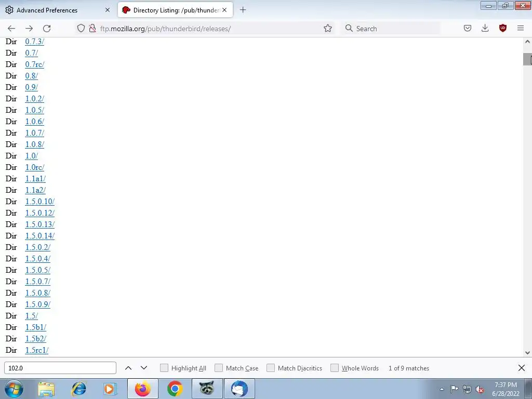The image size is (532, 399).
Task: Select the Directory Listing tab
Action: [176, 10]
